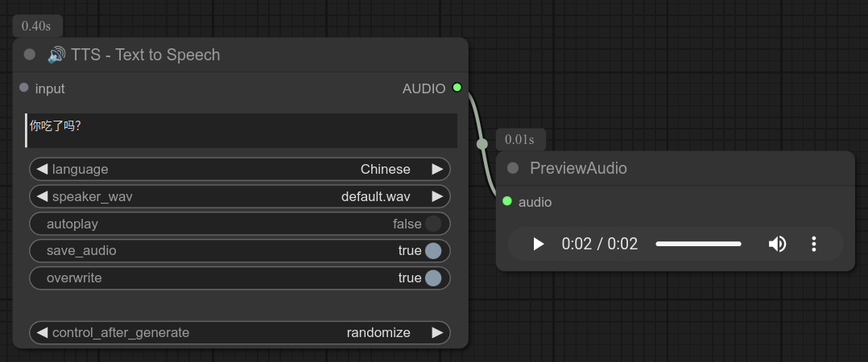Mute the audio player volume

pyautogui.click(x=777, y=244)
